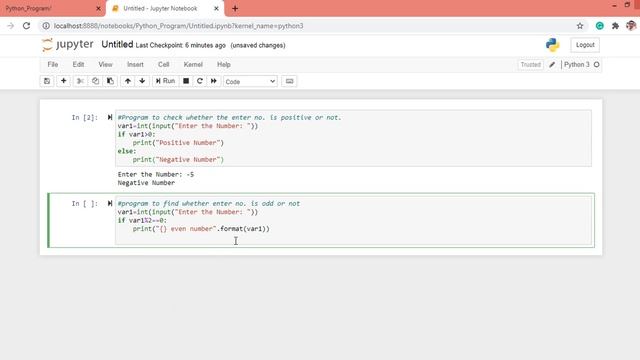The height and width of the screenshot is (360, 640).
Task: Open a new browser tab with the plus icon
Action: (x=235, y=9)
